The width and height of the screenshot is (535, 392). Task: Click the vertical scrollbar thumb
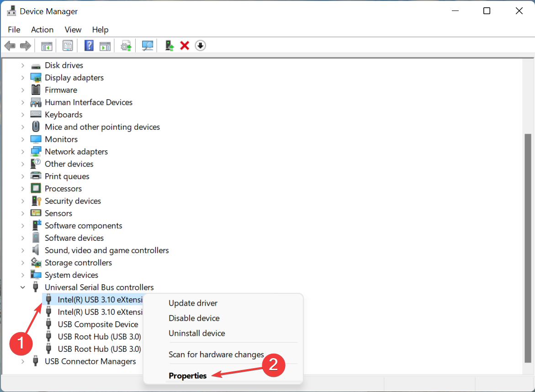click(528, 249)
